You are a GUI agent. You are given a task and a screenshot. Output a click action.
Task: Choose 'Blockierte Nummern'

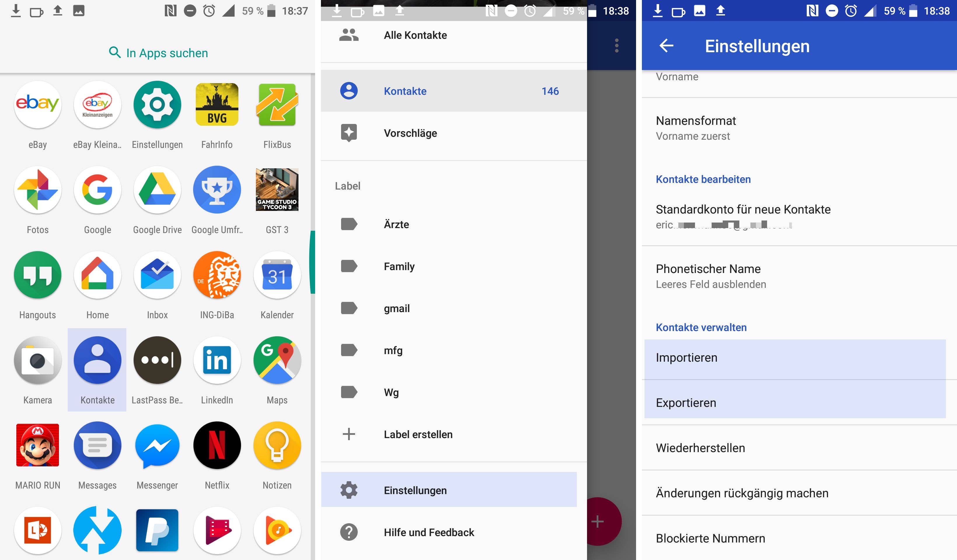[x=710, y=538]
